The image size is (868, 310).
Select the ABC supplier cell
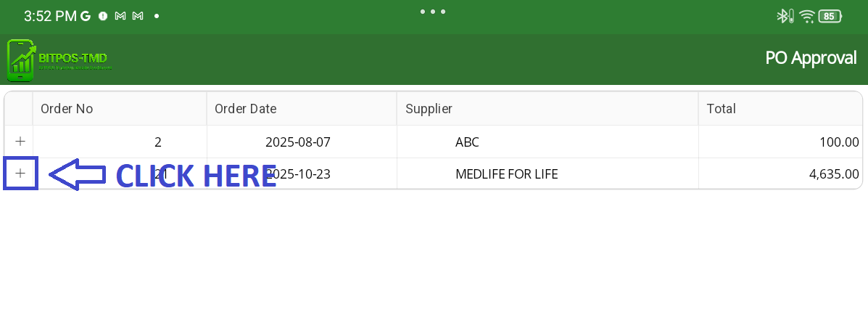click(467, 142)
